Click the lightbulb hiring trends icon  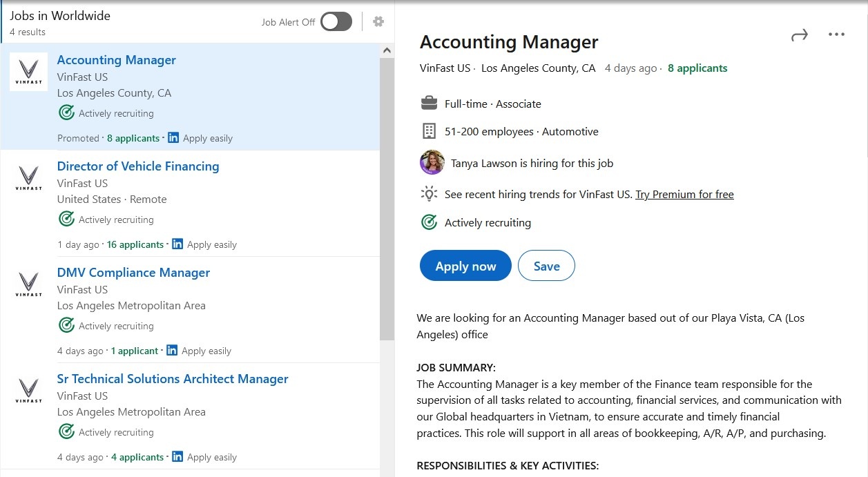click(x=429, y=194)
